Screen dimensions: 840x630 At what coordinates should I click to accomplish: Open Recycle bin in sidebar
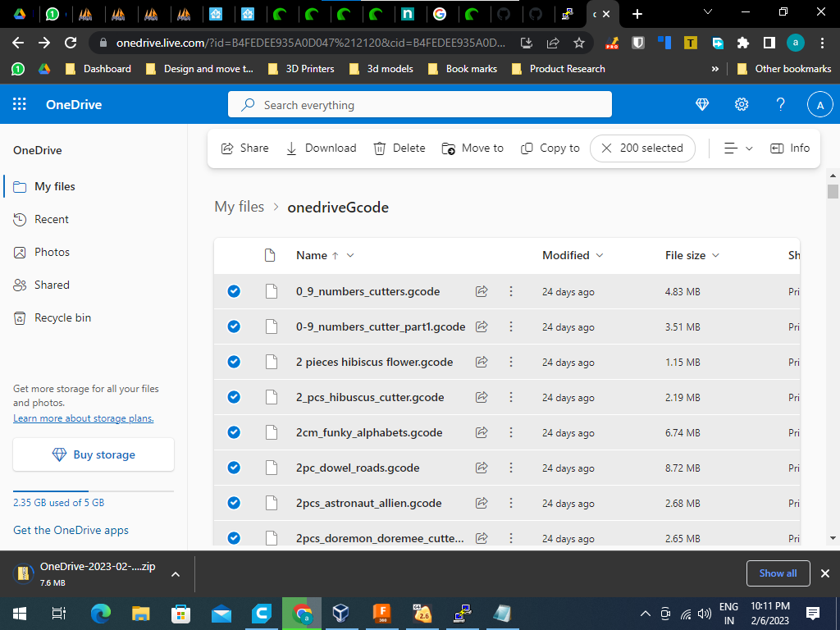point(62,317)
